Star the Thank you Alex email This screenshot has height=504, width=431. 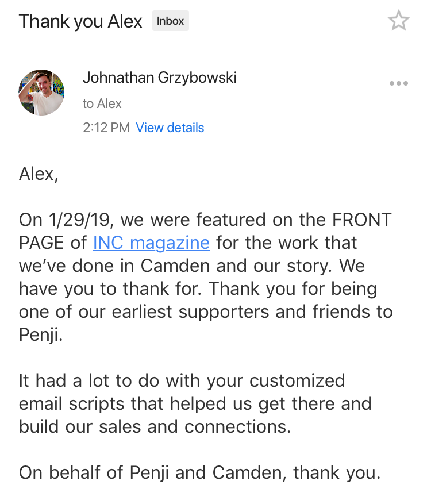tap(398, 22)
